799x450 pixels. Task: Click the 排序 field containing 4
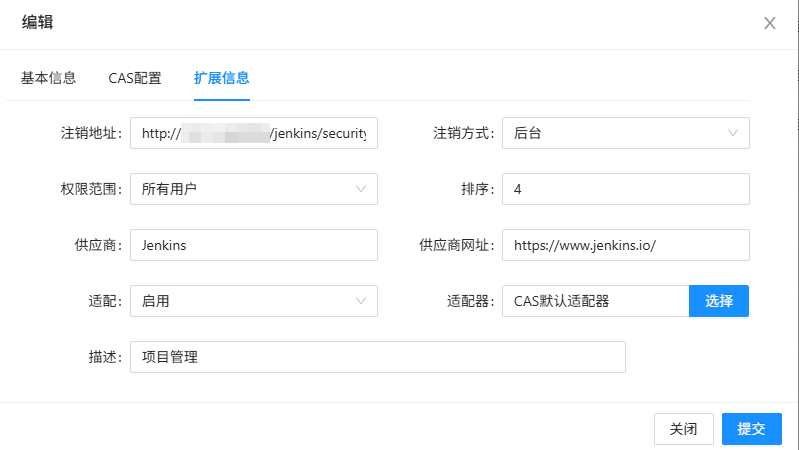click(x=625, y=189)
